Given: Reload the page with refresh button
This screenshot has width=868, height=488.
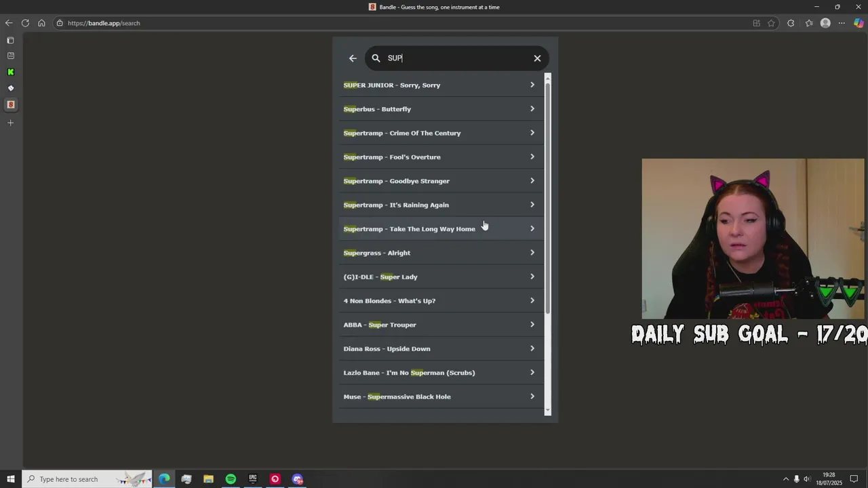Looking at the screenshot, I should pyautogui.click(x=25, y=23).
